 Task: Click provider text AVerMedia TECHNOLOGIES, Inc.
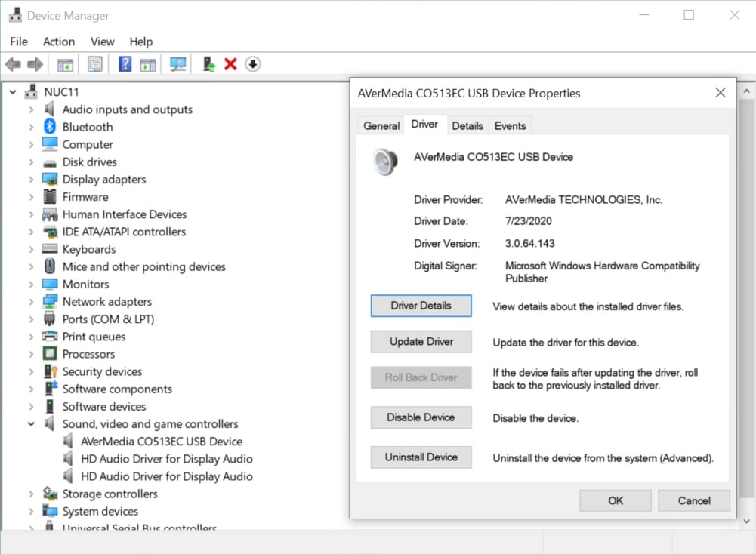point(583,199)
